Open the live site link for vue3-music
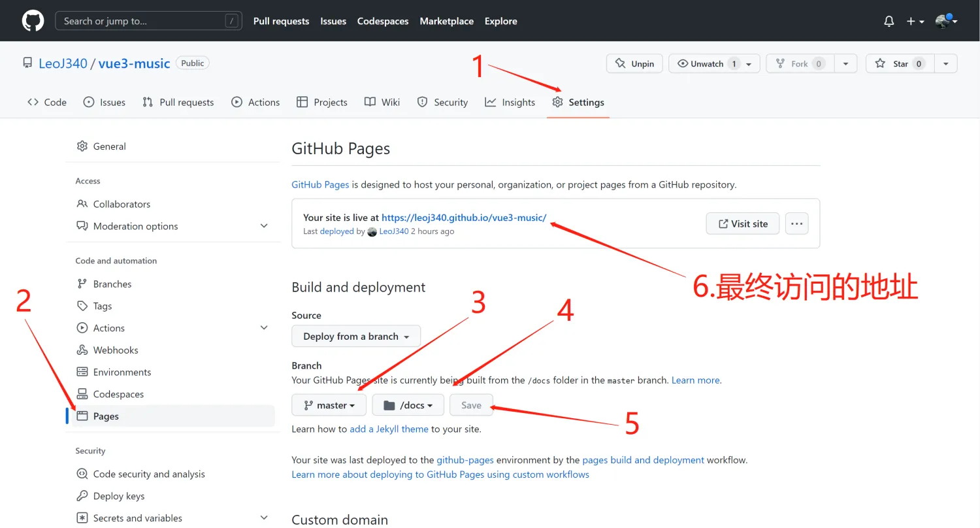This screenshot has width=980, height=528. [x=464, y=218]
